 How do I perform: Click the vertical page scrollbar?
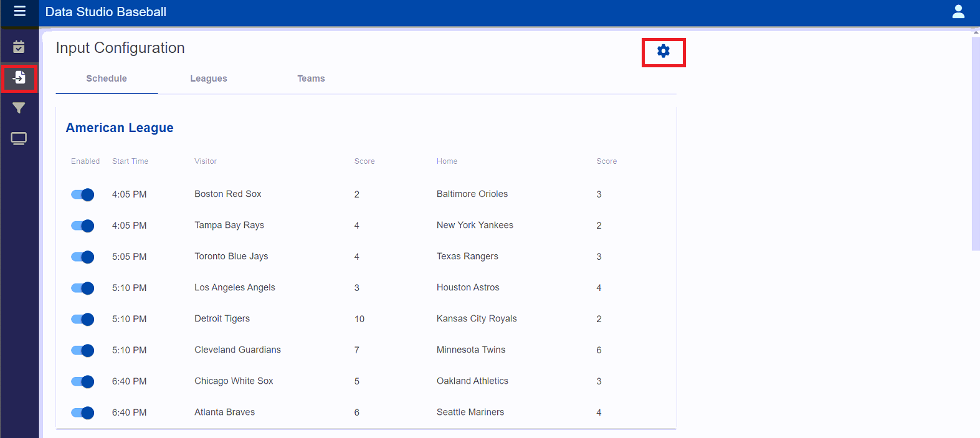tap(975, 143)
